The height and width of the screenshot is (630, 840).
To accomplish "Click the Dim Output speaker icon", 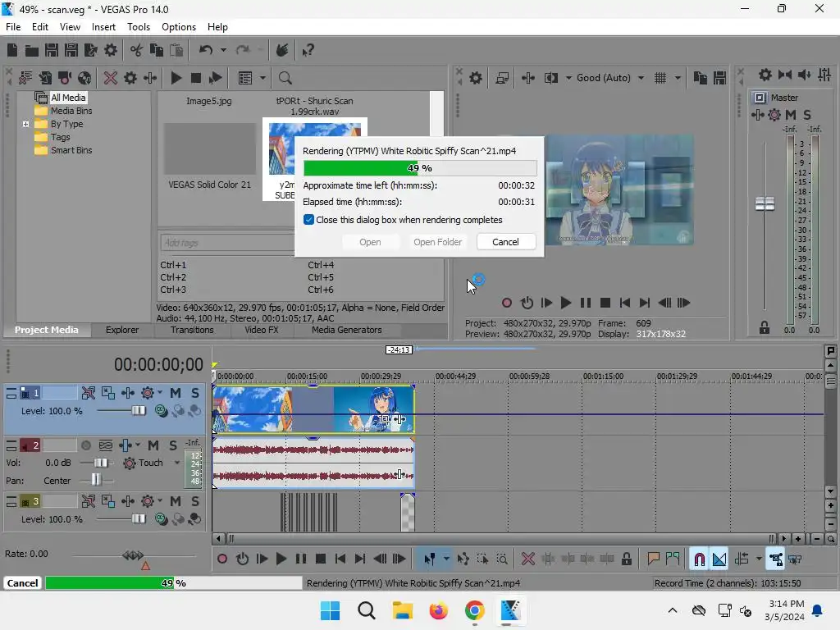I will click(804, 75).
